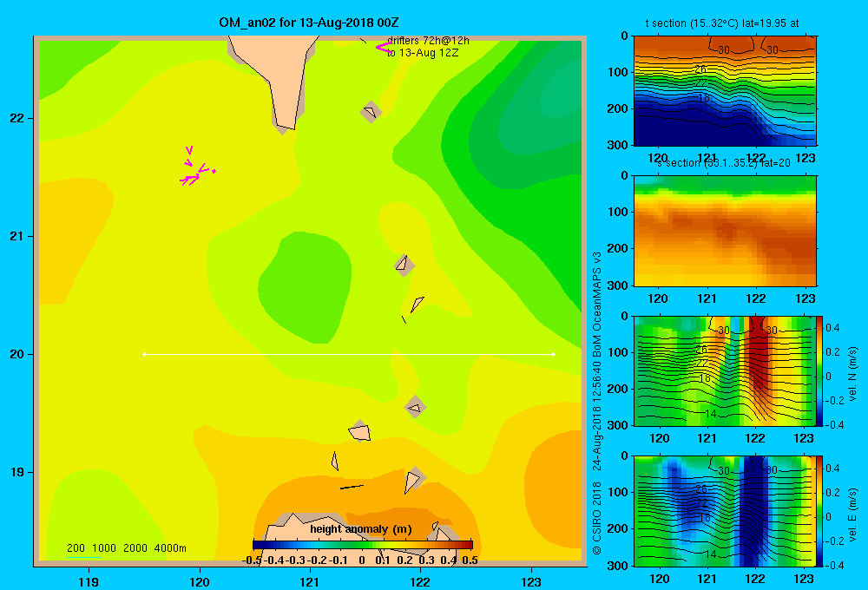Screen dimensions: 868x590
Task: Click latitude label 22 on map axis
Action: pyautogui.click(x=17, y=119)
